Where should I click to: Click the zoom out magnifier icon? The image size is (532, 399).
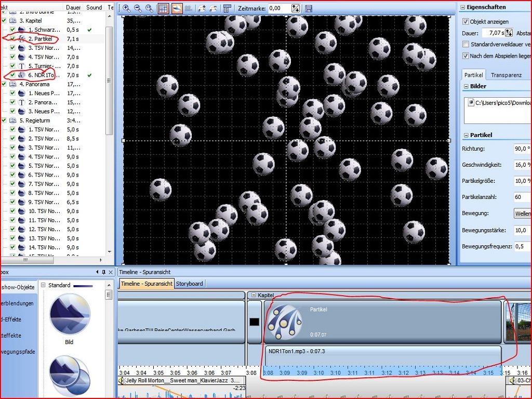point(138,8)
